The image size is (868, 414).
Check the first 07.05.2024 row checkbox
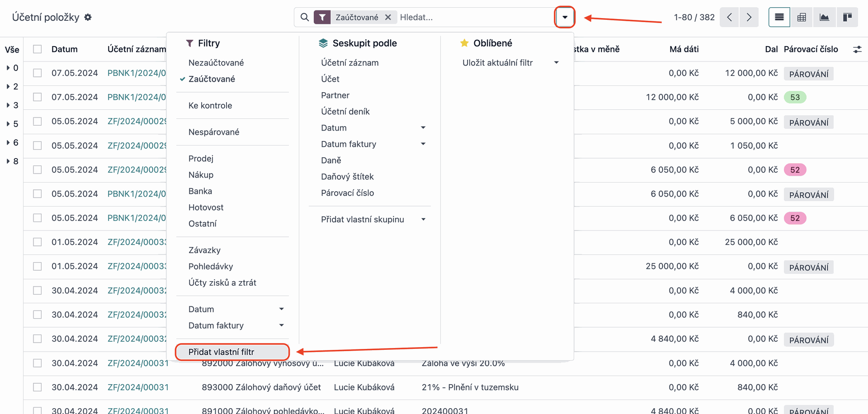click(38, 73)
